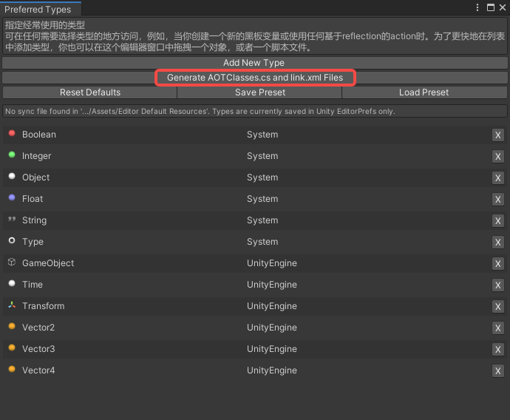Image resolution: width=510 pixels, height=420 pixels.
Task: Click the Type ring icon
Action: (x=12, y=241)
